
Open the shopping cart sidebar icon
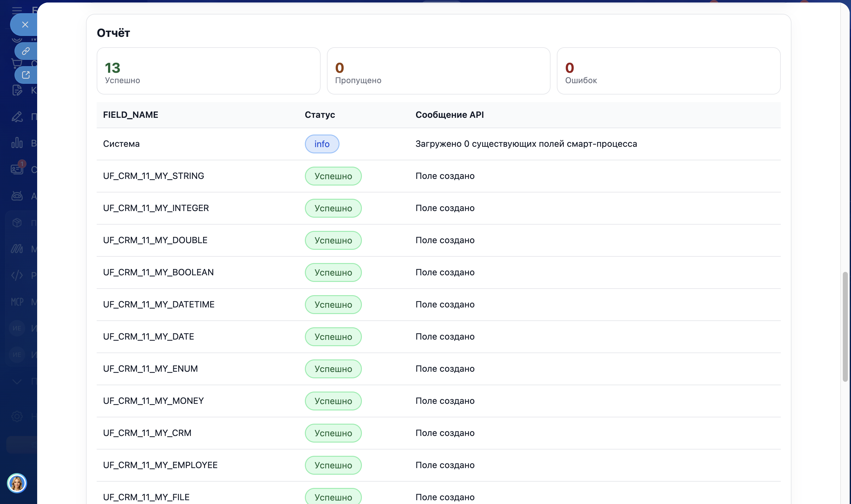coord(17,63)
